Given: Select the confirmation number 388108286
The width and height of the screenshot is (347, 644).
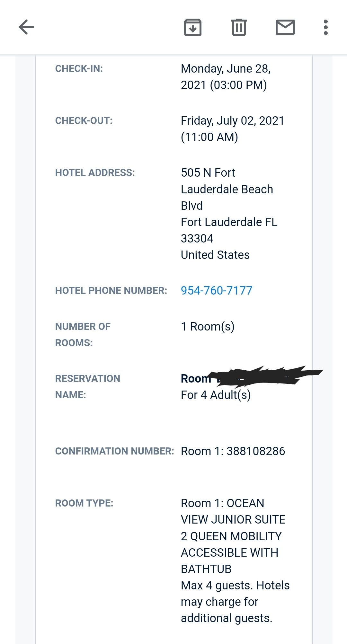Looking at the screenshot, I should (x=233, y=451).
